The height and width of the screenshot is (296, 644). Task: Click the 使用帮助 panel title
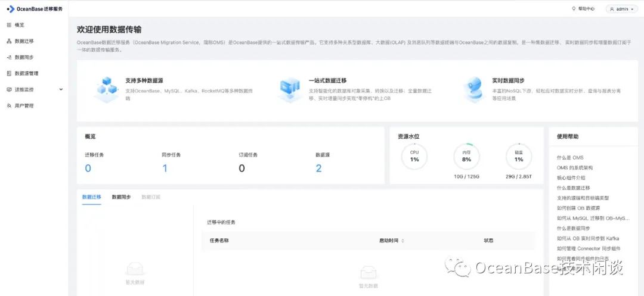[x=568, y=136]
